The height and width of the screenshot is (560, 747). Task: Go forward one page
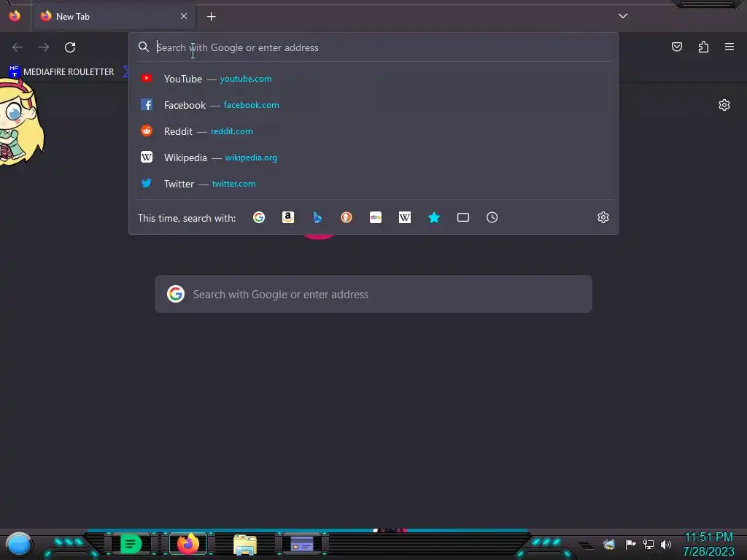[44, 47]
